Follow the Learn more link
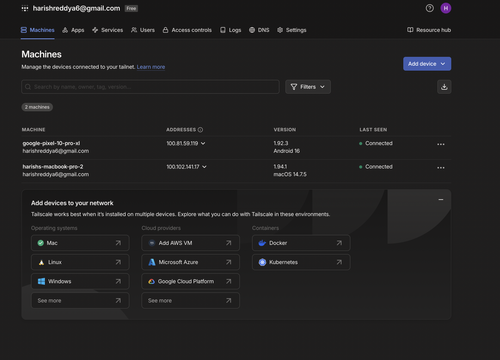500x360 pixels. point(151,67)
